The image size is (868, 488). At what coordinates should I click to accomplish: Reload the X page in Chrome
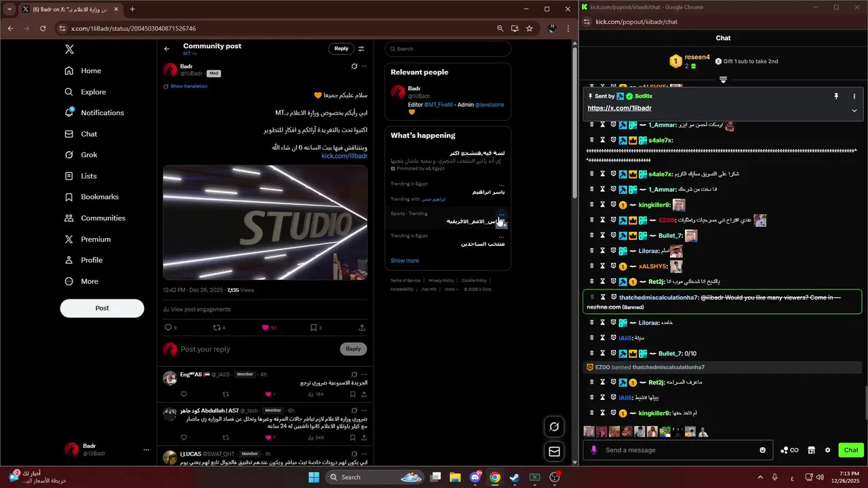(43, 28)
